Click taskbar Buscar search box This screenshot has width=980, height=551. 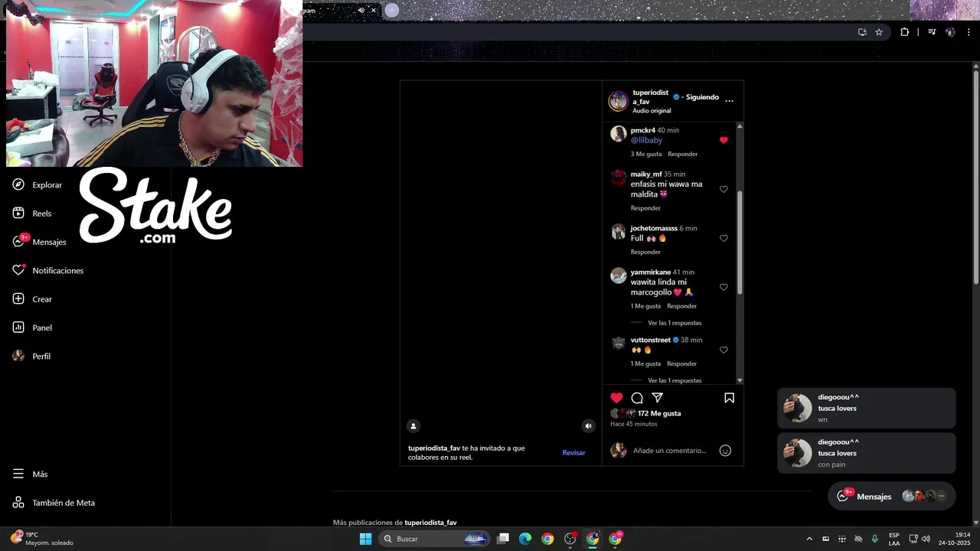tap(435, 539)
